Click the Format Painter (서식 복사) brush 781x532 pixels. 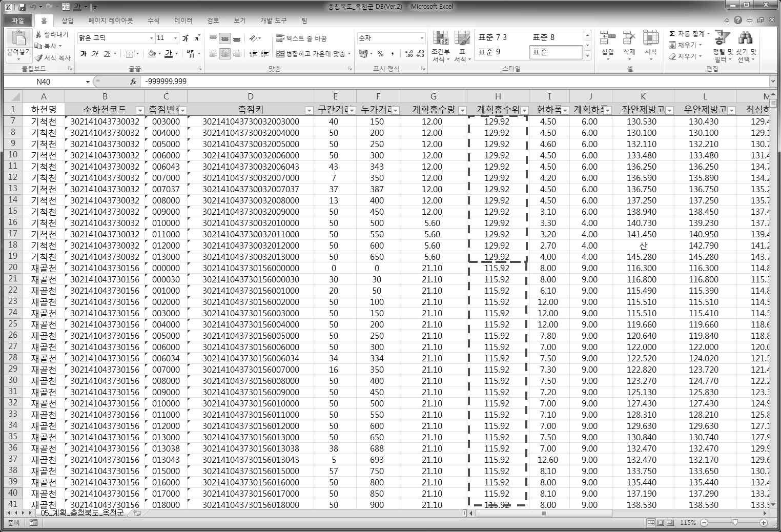point(38,57)
